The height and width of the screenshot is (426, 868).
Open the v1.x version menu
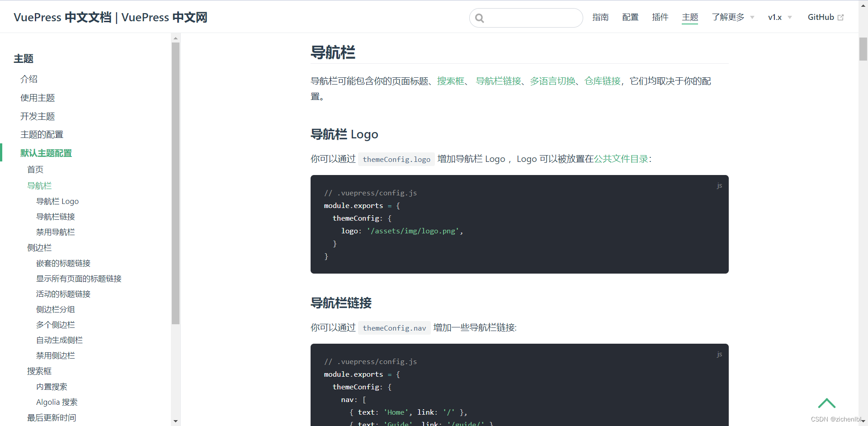(x=780, y=17)
